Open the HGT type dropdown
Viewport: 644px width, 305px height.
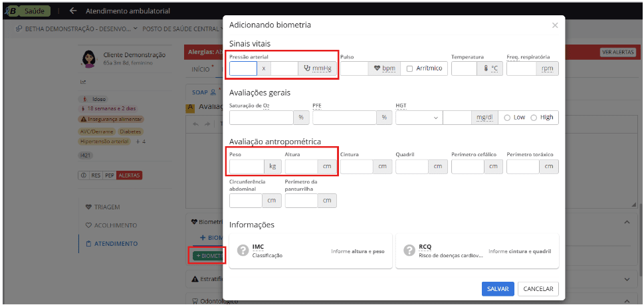pyautogui.click(x=419, y=118)
